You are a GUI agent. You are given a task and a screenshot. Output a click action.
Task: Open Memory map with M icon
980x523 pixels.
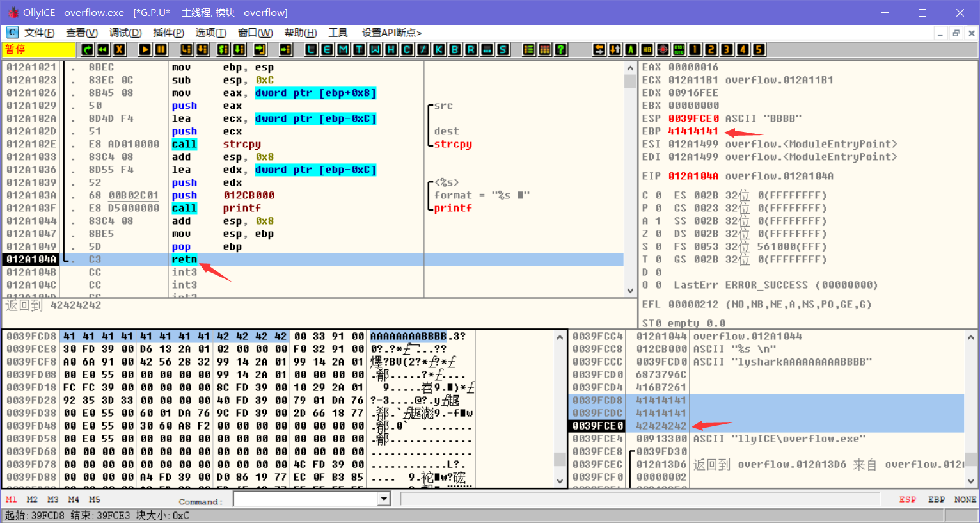[344, 49]
